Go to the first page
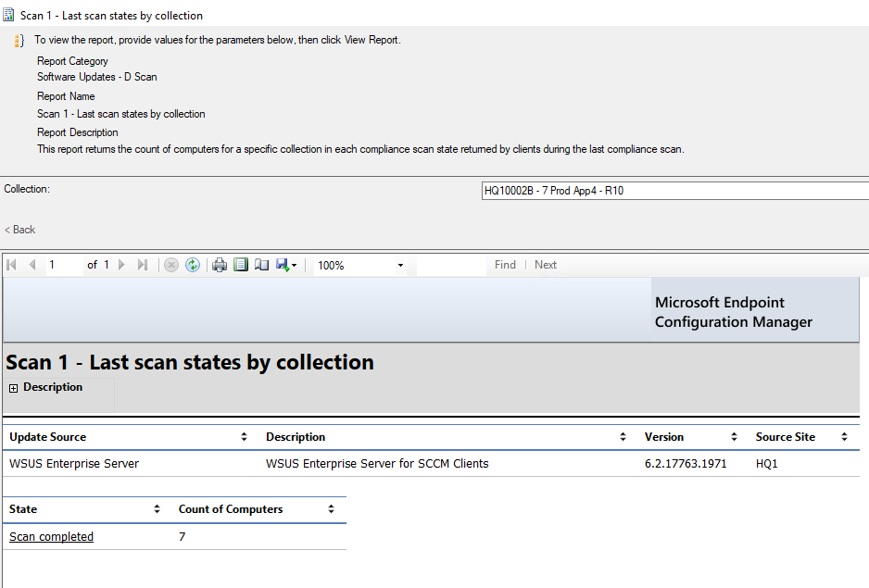The width and height of the screenshot is (869, 588). tap(11, 265)
